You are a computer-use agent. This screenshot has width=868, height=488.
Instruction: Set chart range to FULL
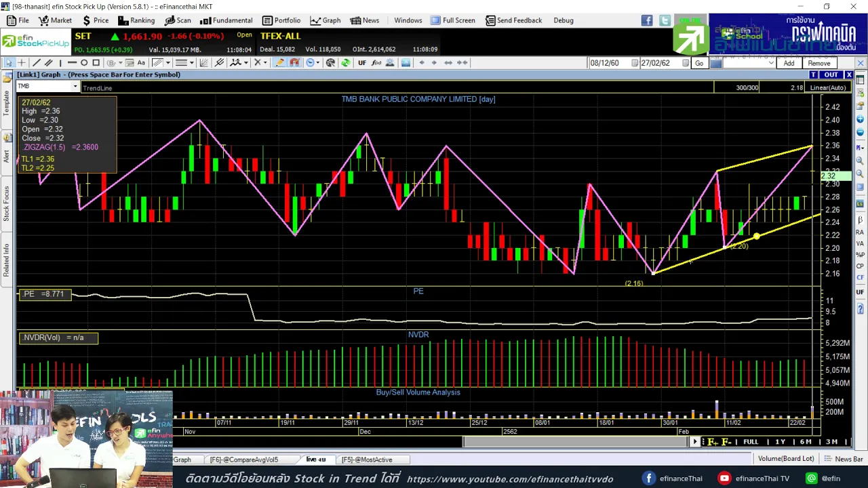click(x=751, y=442)
